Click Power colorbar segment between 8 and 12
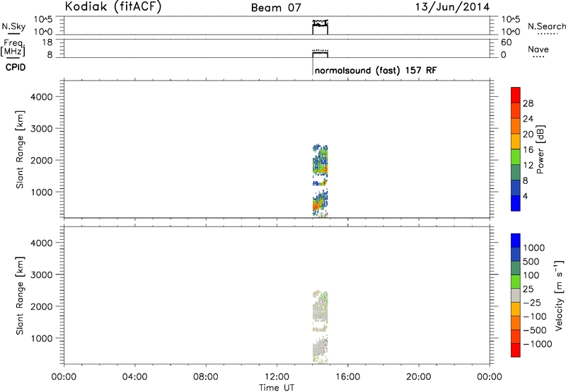This screenshot has width=566, height=392. 516,173
